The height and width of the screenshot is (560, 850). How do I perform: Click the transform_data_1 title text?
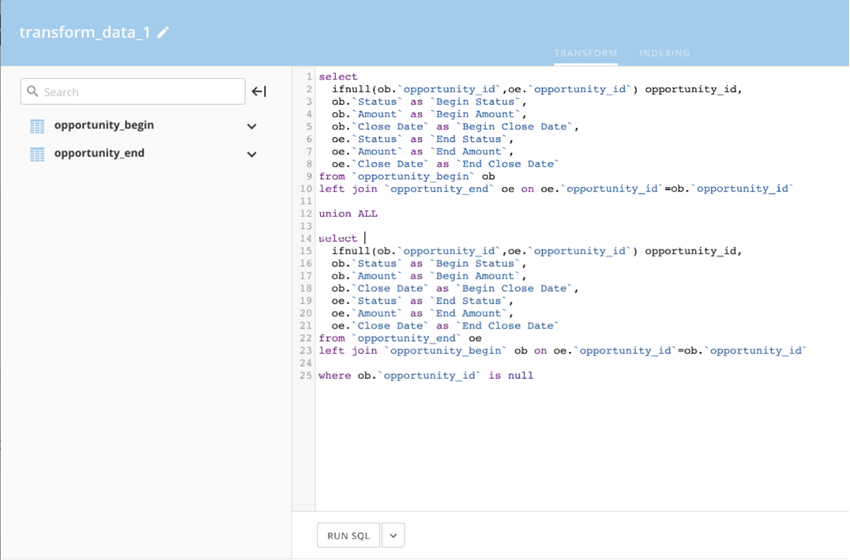coord(85,32)
